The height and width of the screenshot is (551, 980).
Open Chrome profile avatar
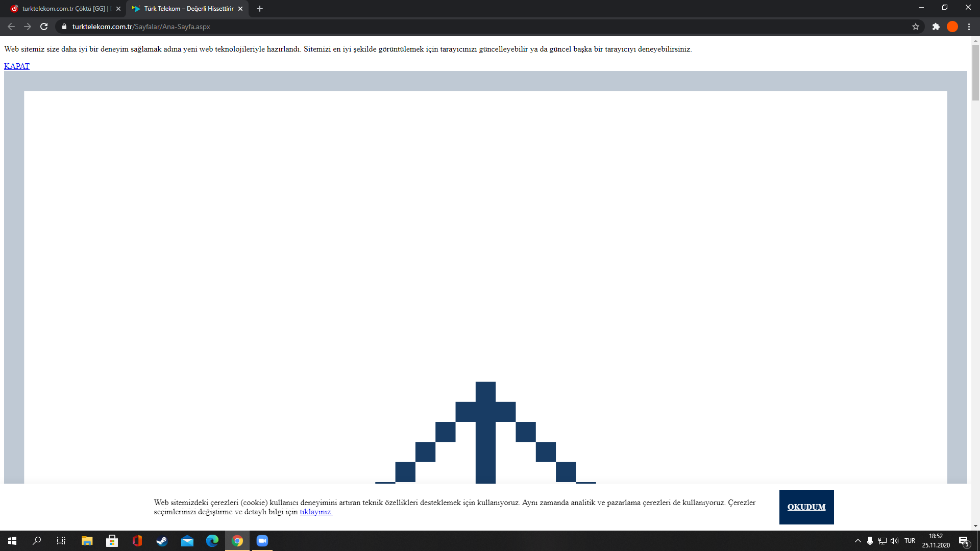point(952,27)
